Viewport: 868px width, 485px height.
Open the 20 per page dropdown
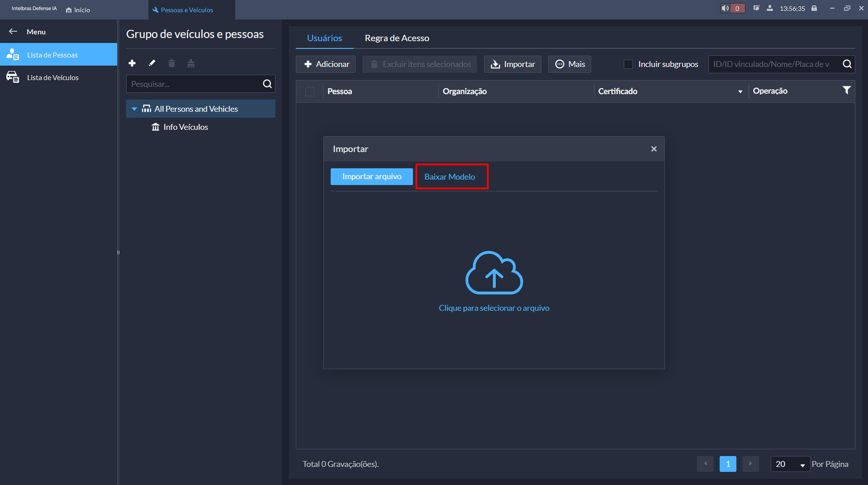(790, 464)
